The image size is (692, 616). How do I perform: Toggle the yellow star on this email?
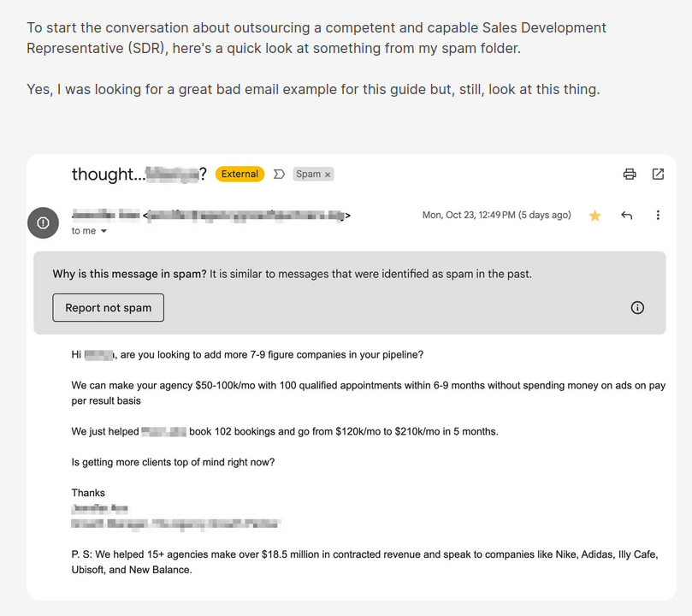coord(594,216)
